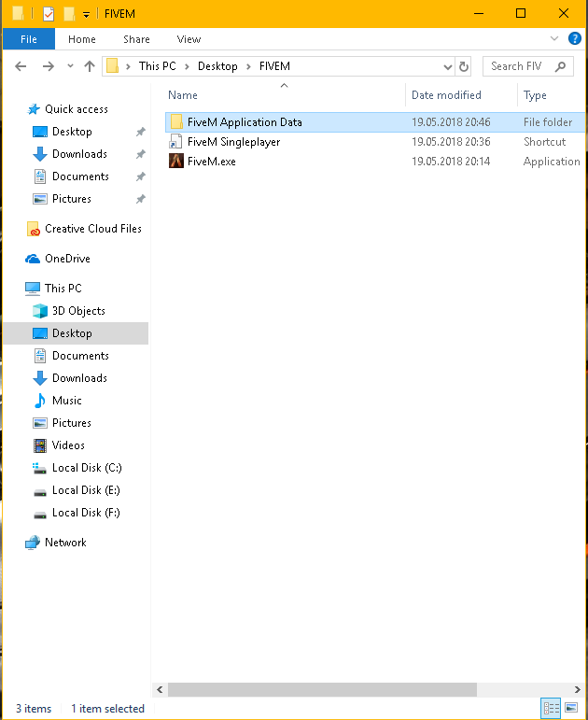Viewport: 588px width, 720px height.
Task: Click the New folder icon in title bar
Action: click(69, 14)
